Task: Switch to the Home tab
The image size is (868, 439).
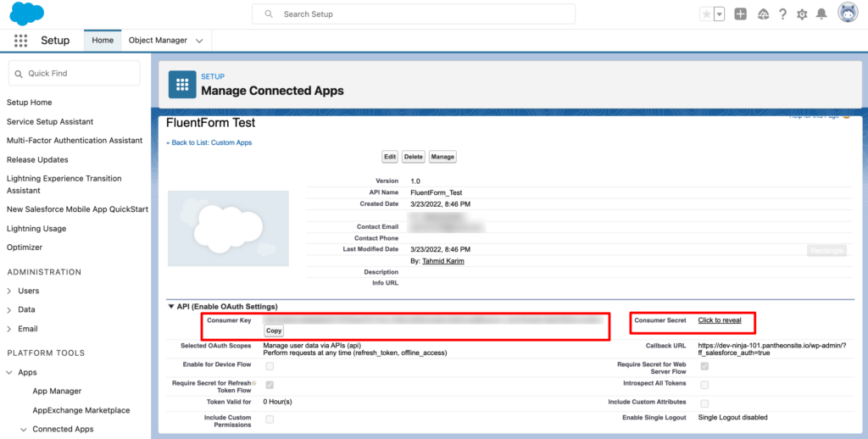Action: [x=103, y=41]
